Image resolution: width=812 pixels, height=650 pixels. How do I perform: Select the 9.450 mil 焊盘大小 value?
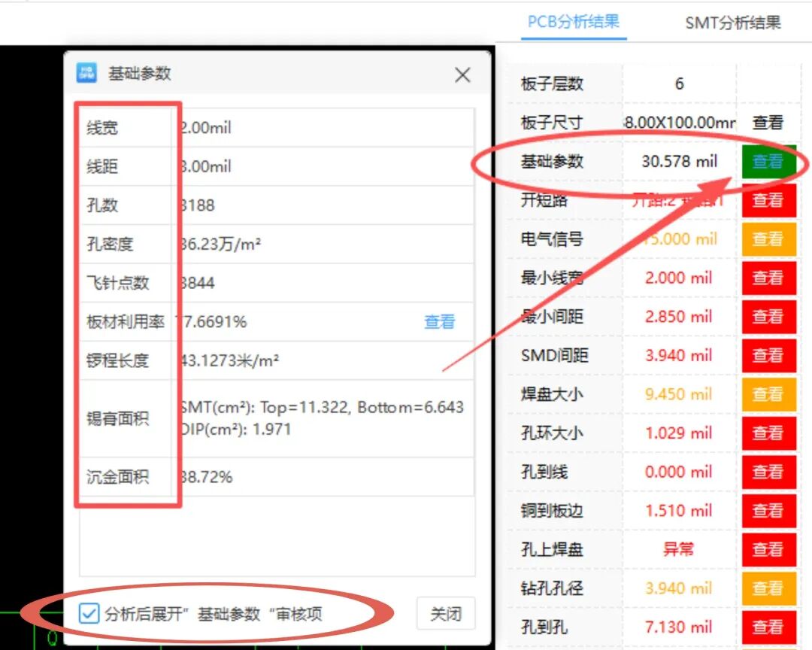[x=678, y=394]
